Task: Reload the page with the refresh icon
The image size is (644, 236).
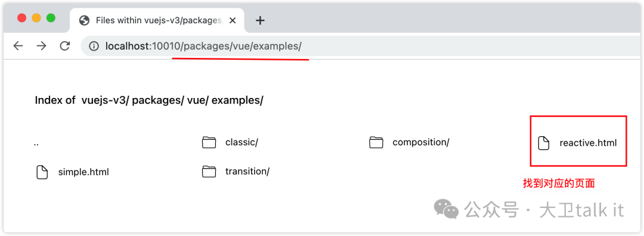Action: 64,46
